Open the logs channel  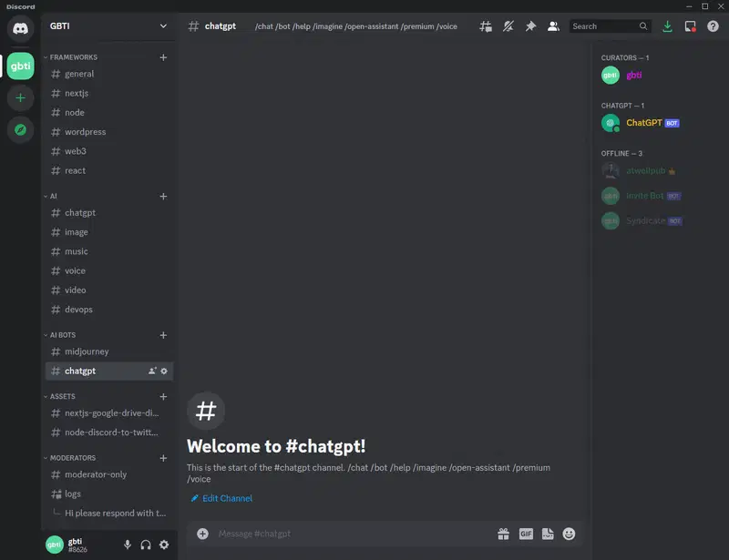[x=109, y=494]
